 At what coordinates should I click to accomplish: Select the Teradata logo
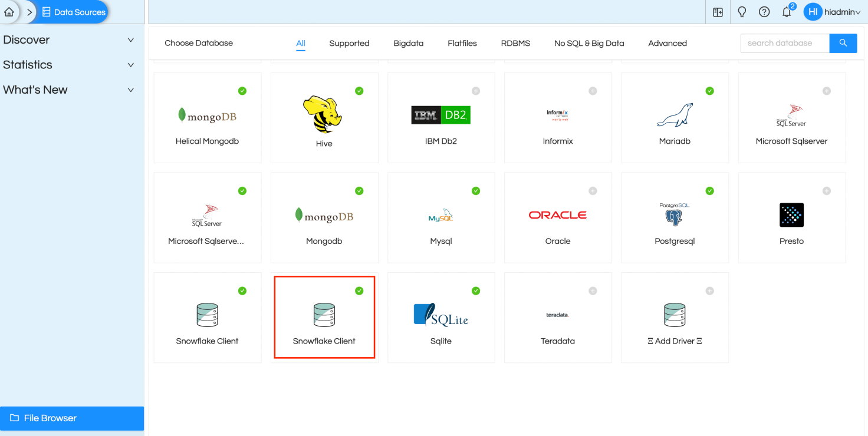tap(557, 315)
